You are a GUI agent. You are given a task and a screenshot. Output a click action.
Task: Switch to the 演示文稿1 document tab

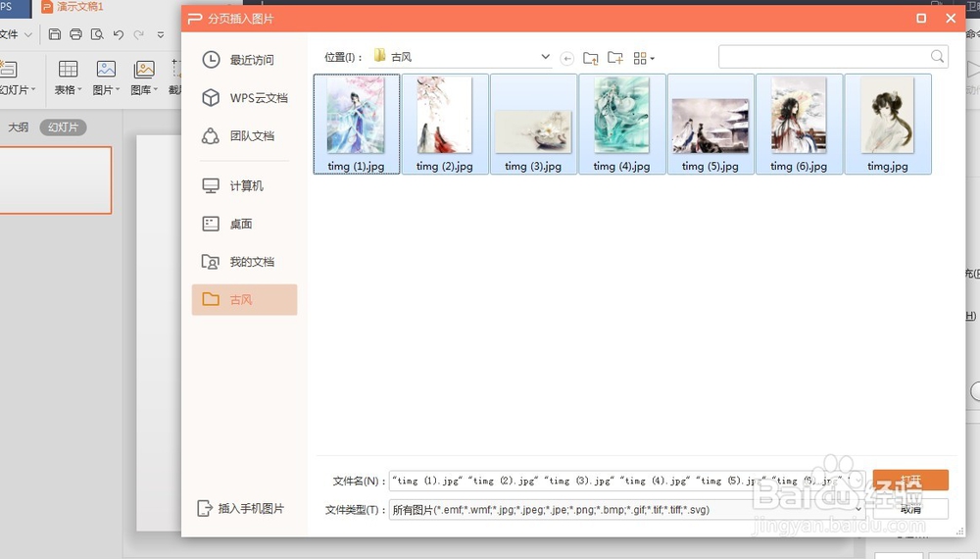point(73,7)
